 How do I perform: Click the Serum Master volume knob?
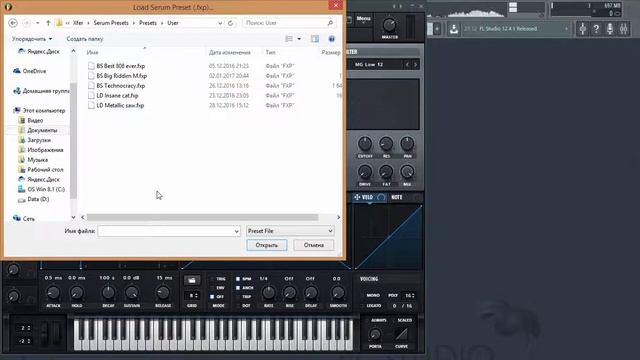[x=389, y=25]
